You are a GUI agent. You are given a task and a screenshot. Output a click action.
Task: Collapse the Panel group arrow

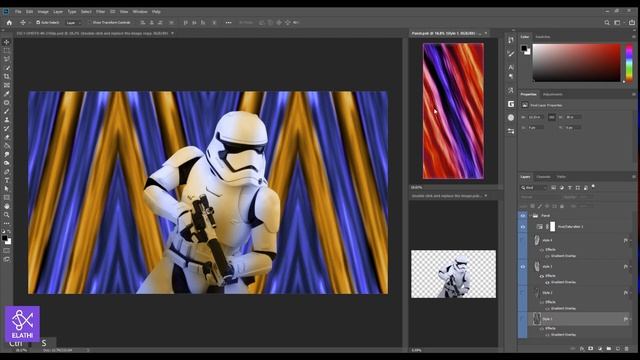530,216
